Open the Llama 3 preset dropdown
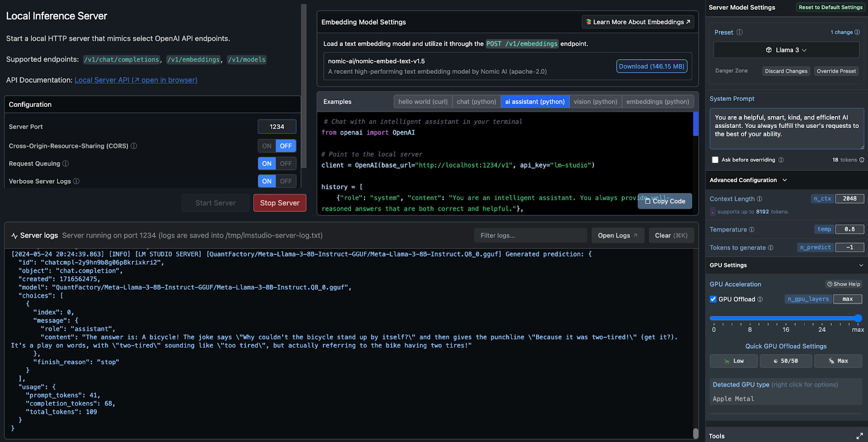 pos(786,50)
